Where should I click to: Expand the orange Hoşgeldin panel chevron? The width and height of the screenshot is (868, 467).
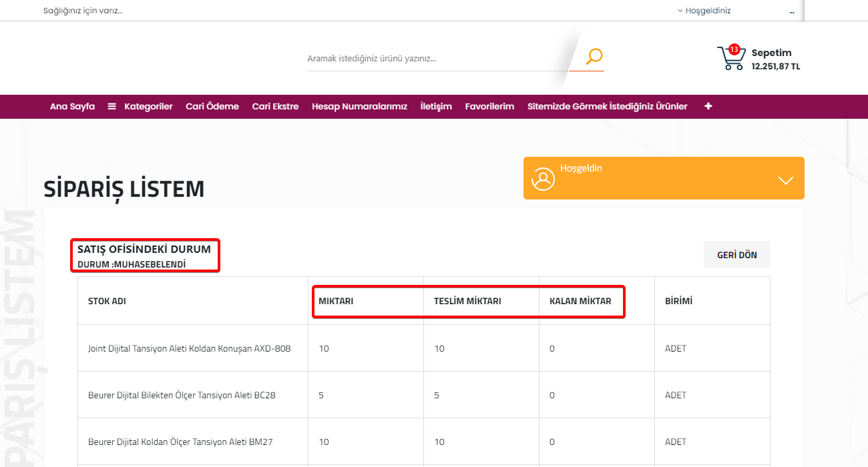point(786,180)
